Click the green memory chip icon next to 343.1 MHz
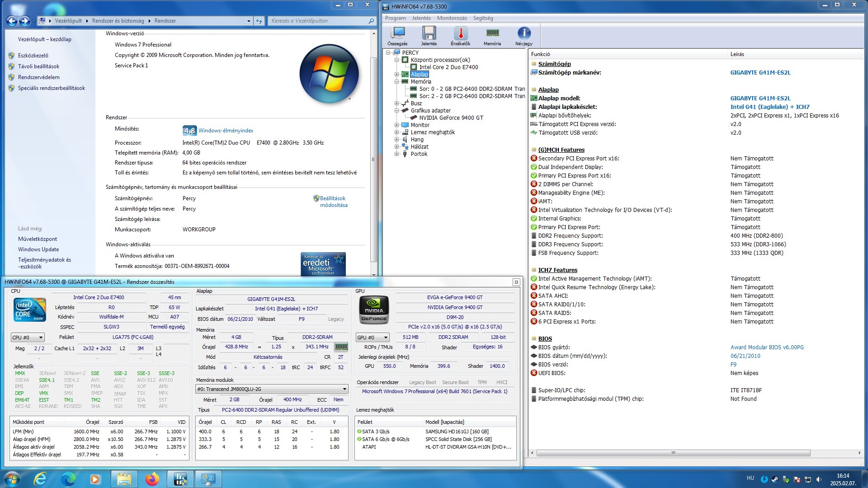 pyautogui.click(x=341, y=347)
